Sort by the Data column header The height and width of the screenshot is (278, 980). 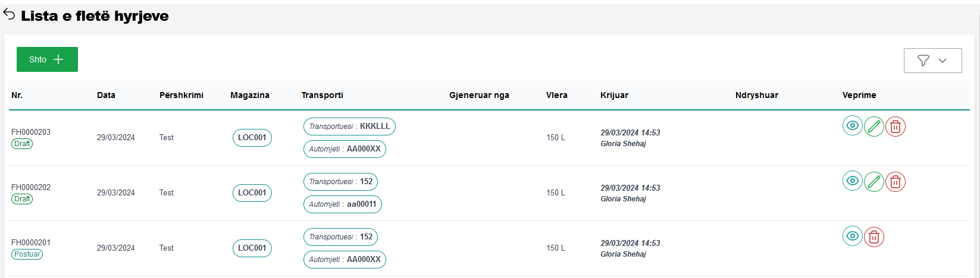106,95
